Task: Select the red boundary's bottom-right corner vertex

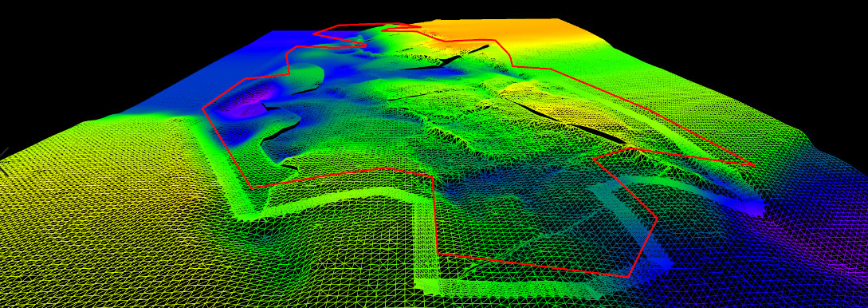Action: coord(628,276)
